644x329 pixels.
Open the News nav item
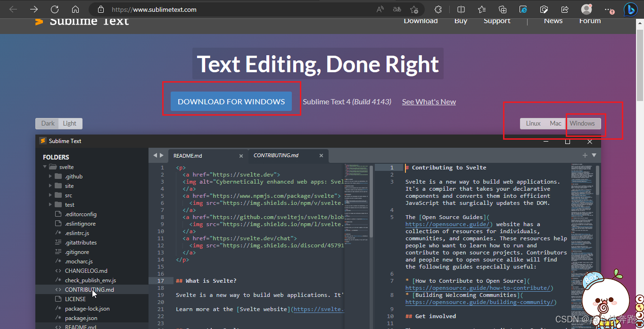coord(553,21)
